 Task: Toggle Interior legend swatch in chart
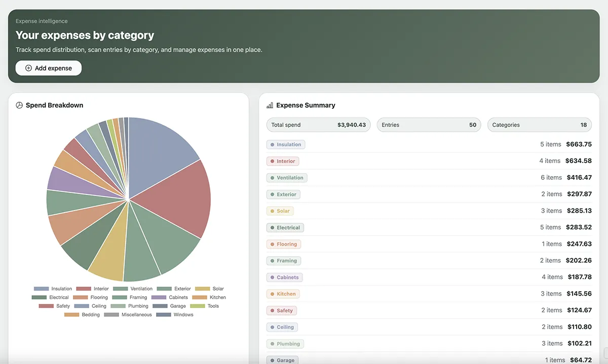tap(84, 289)
